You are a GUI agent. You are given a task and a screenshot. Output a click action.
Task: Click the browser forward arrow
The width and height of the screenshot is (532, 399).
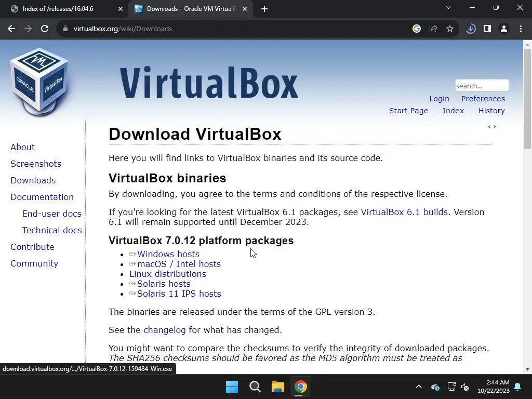pyautogui.click(x=28, y=29)
